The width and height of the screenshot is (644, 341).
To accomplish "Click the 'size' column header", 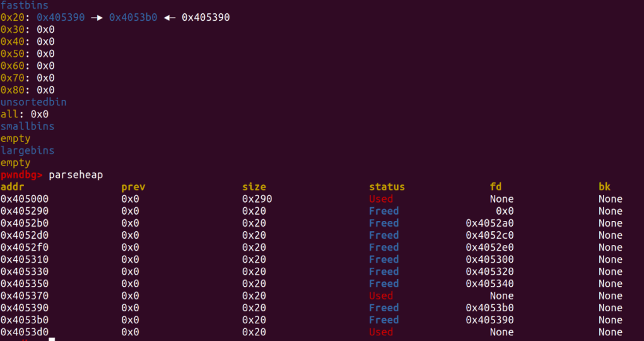I will 254,187.
